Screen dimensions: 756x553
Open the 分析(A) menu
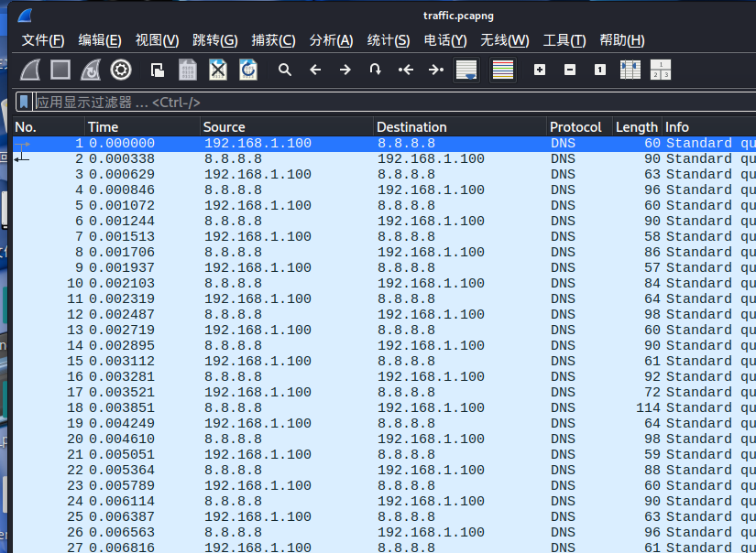click(x=331, y=40)
